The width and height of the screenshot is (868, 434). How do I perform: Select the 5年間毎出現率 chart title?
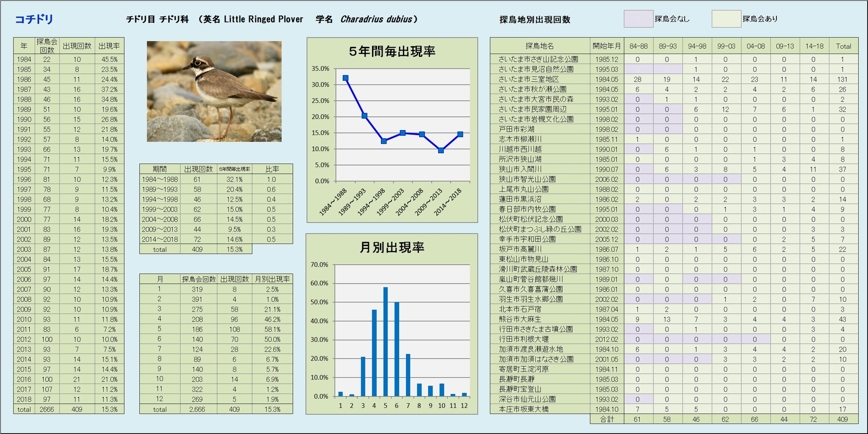pyautogui.click(x=392, y=52)
